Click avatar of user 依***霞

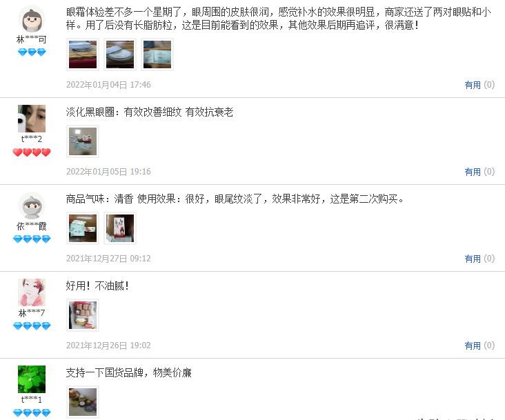[32, 206]
